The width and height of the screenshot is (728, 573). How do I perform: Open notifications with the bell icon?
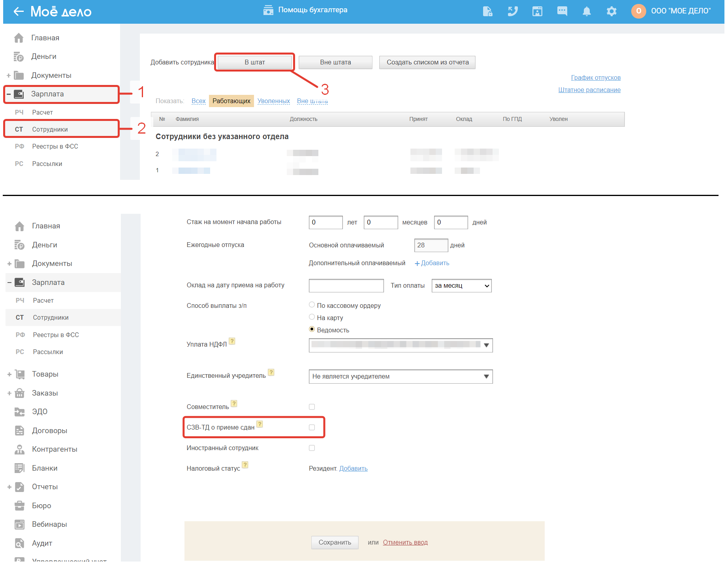587,11
